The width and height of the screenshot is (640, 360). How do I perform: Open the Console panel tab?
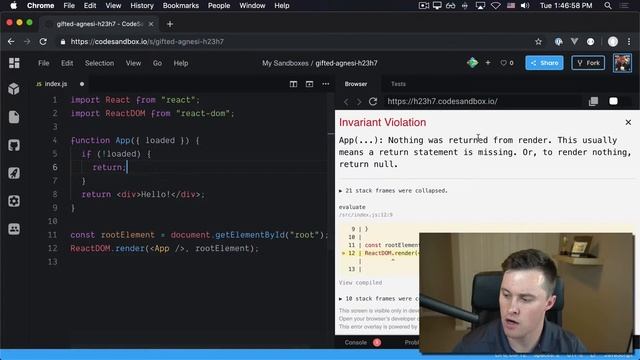coord(356,342)
